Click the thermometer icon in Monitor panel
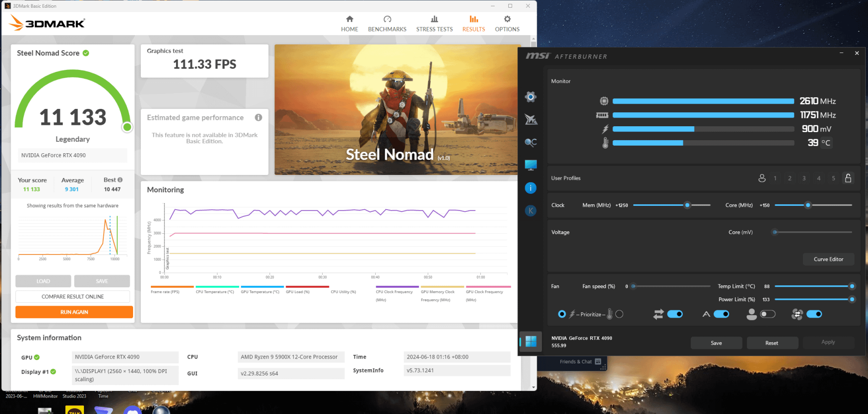 pyautogui.click(x=605, y=143)
